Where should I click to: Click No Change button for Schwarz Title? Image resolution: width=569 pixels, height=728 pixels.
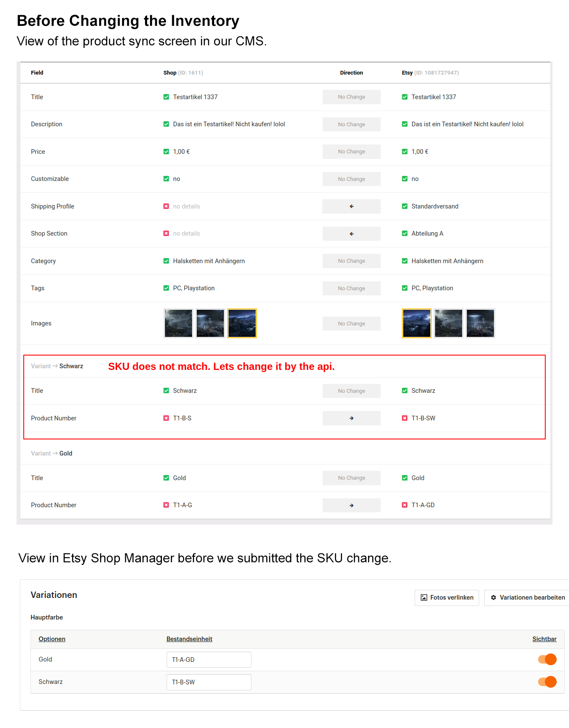(351, 391)
